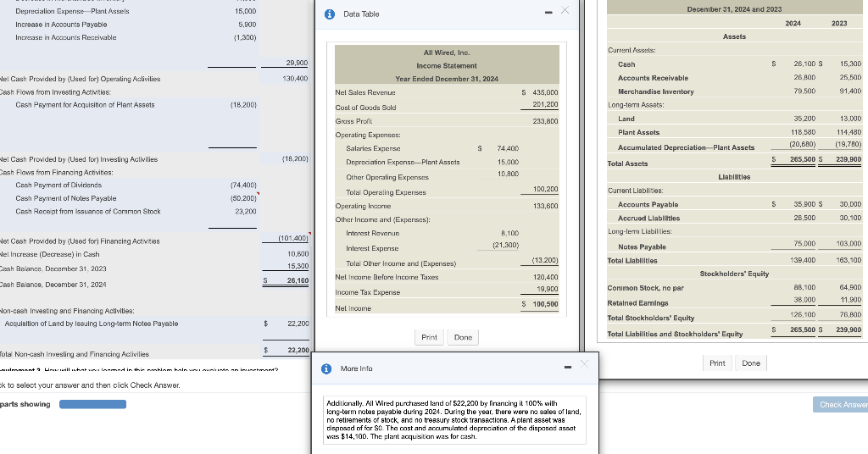Print the balance sheet dialog
The image size is (868, 454).
pos(717,363)
